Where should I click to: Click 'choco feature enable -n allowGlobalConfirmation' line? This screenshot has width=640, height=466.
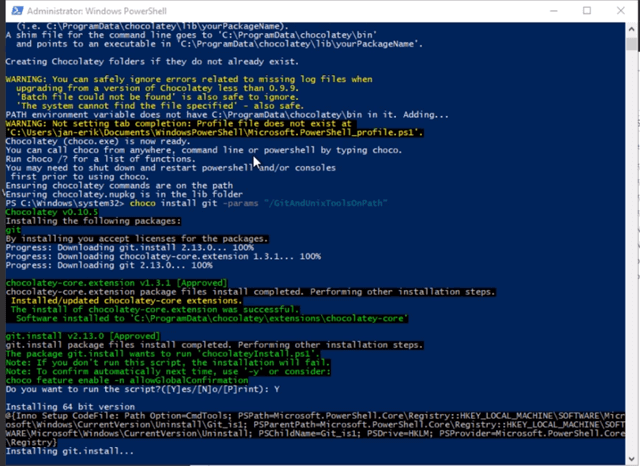(127, 380)
